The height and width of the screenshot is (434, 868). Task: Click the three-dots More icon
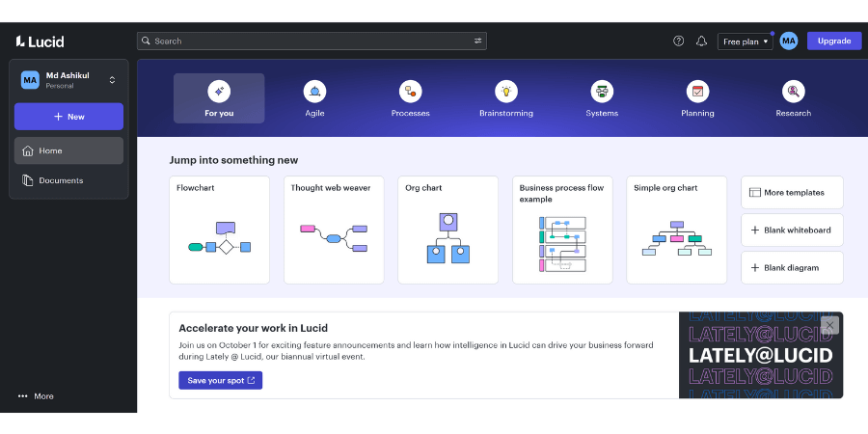coord(23,396)
